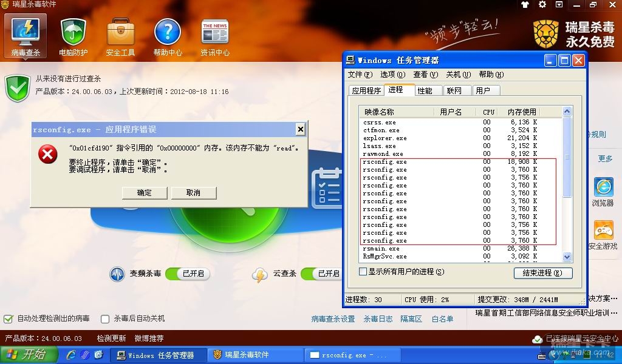The height and width of the screenshot is (364, 622).
Task: Click the calendar checklist icon behind the dialog
Action: pyautogui.click(x=327, y=188)
